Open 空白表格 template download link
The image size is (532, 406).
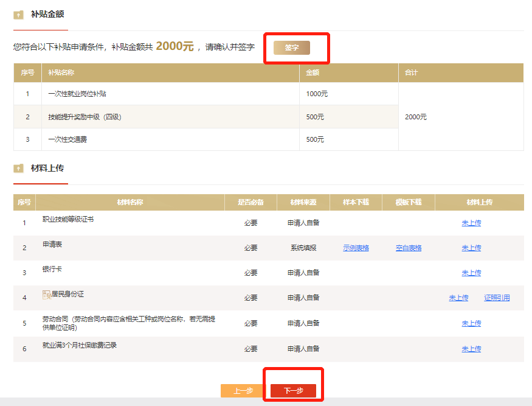coord(409,248)
